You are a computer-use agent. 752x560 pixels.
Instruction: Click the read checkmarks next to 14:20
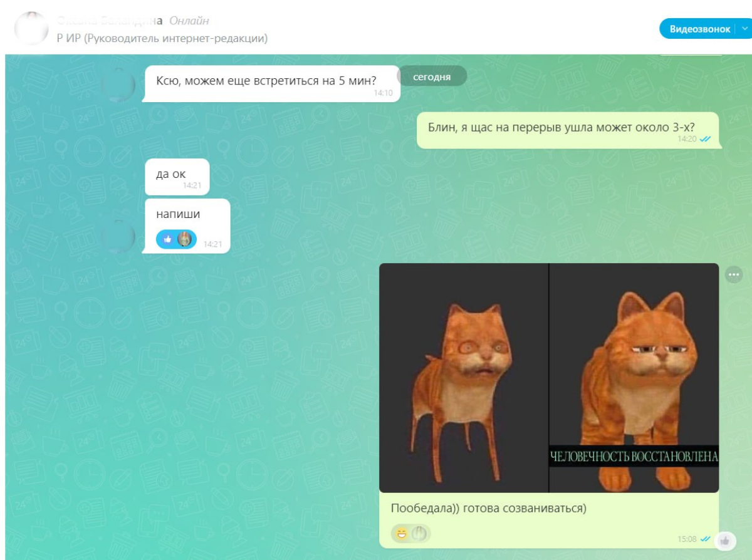706,138
